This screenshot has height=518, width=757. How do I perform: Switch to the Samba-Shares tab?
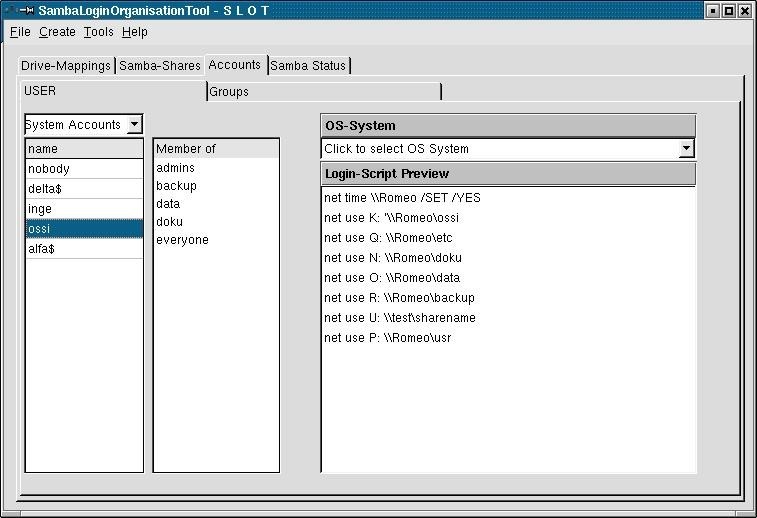click(160, 66)
